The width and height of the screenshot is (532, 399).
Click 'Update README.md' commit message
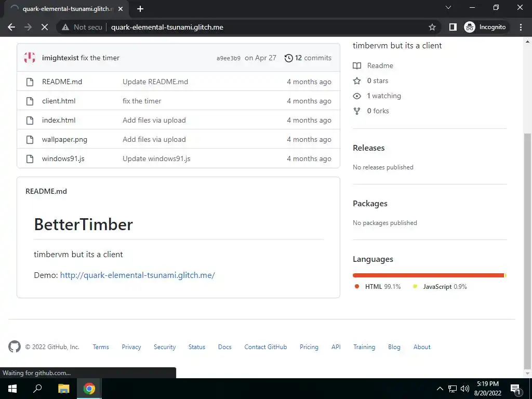(155, 82)
